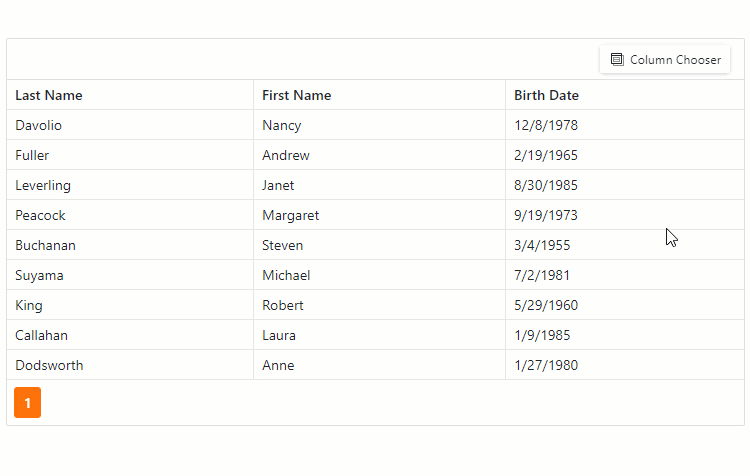
Task: Click the Birth Date column header
Action: [x=546, y=96]
